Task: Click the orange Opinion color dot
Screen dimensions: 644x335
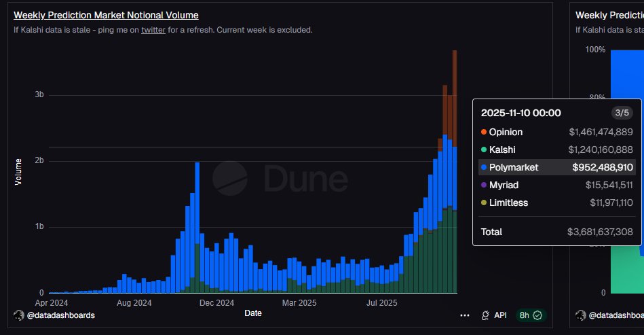Action: tap(484, 132)
